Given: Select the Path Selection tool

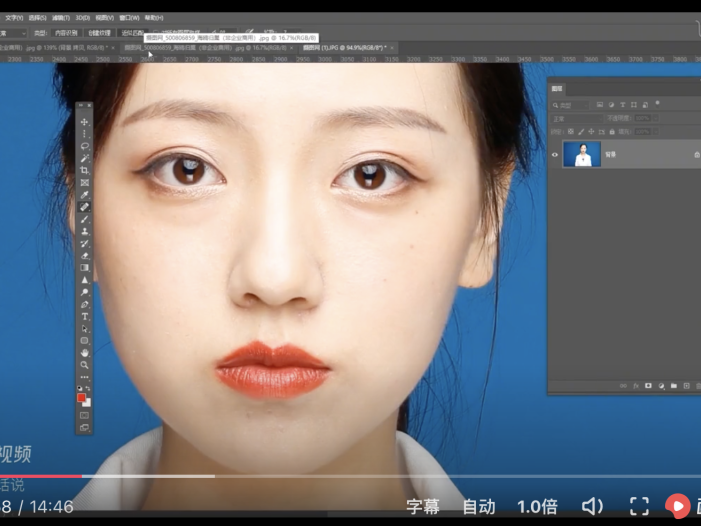Looking at the screenshot, I should coord(84,328).
